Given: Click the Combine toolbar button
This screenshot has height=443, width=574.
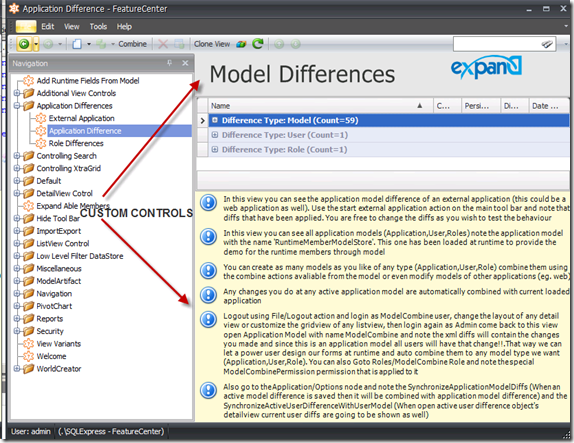Looking at the screenshot, I should (133, 44).
